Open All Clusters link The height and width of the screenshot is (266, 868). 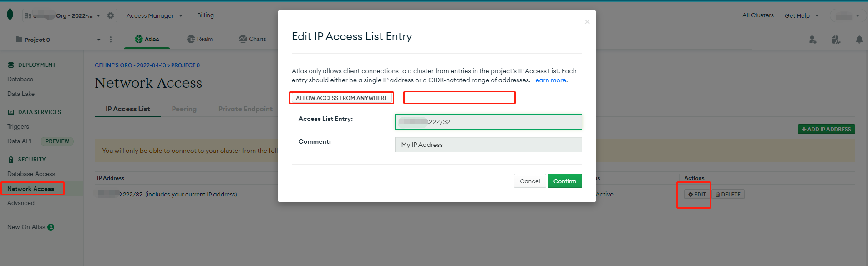click(x=758, y=15)
